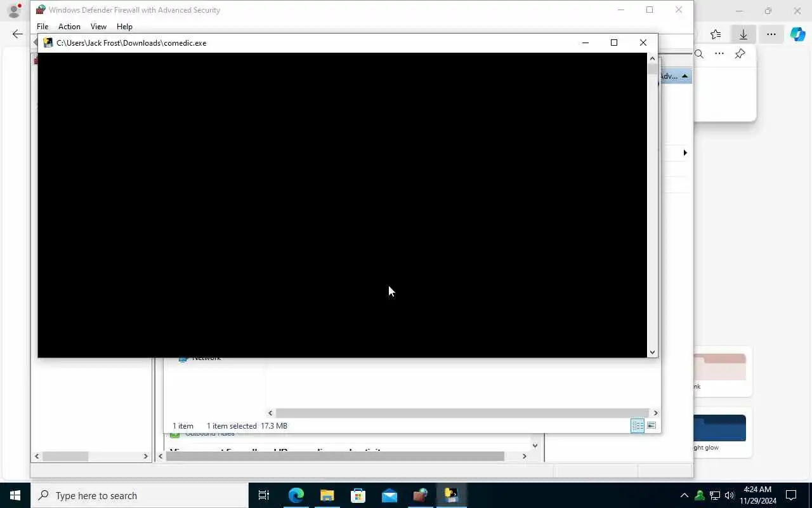Open the View menu
Viewport: 812px width, 508px height.
pos(98,27)
